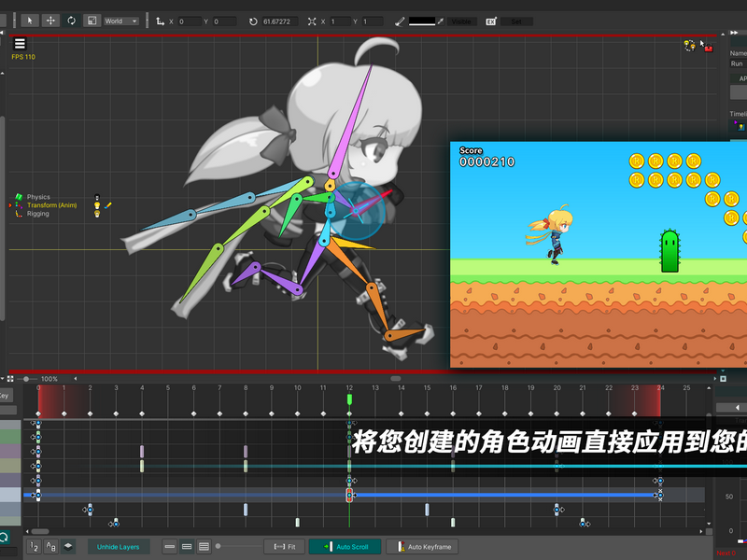Image resolution: width=747 pixels, height=560 pixels.
Task: Click the timeline layout grid icon
Action: 10,379
